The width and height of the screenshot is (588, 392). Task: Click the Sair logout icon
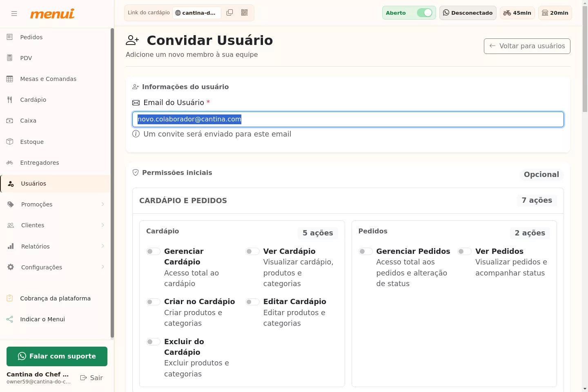click(x=84, y=378)
